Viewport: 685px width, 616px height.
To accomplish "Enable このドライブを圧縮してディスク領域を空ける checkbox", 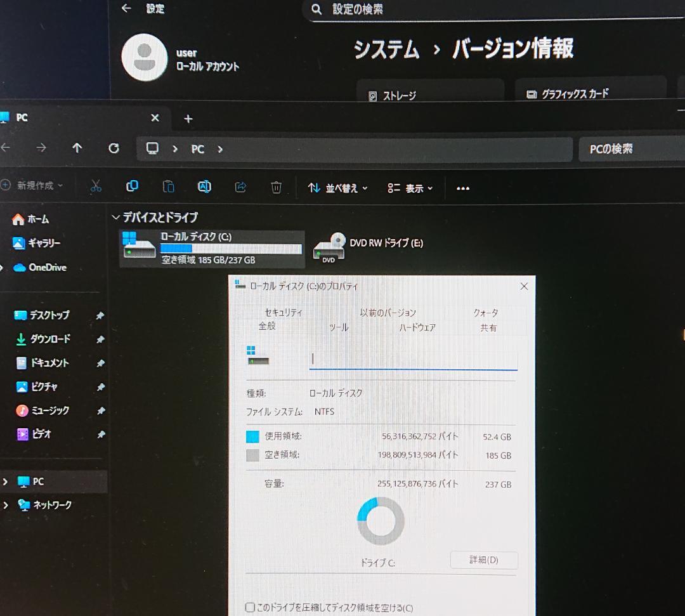I will point(250,606).
